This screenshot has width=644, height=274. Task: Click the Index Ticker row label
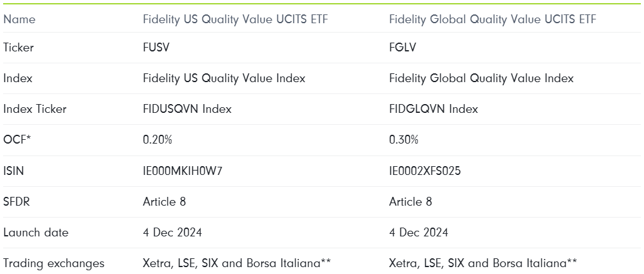(35, 109)
